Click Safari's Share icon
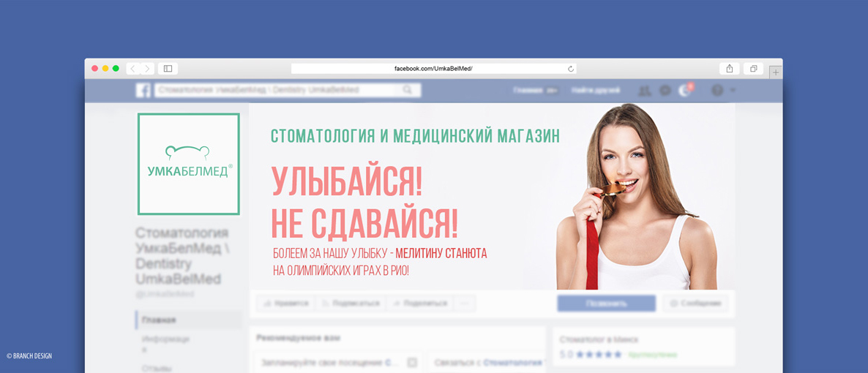868x373 pixels. tap(730, 69)
